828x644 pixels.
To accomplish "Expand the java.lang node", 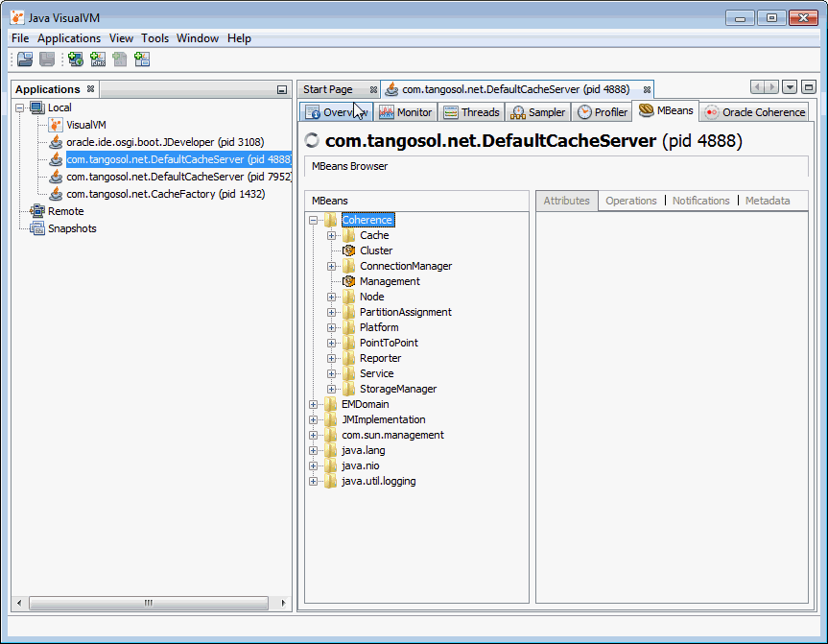I will [x=313, y=450].
